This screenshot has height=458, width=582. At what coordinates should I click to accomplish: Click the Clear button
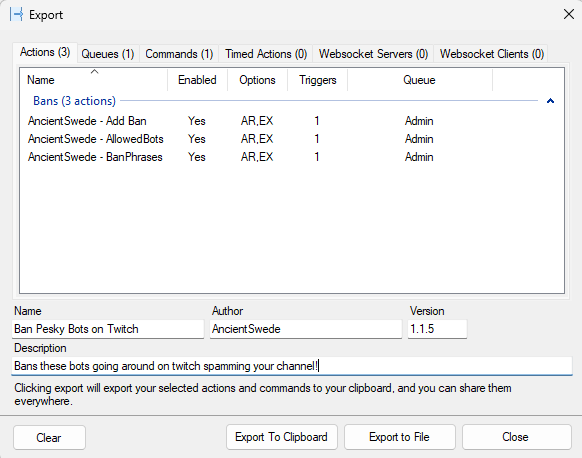(49, 438)
